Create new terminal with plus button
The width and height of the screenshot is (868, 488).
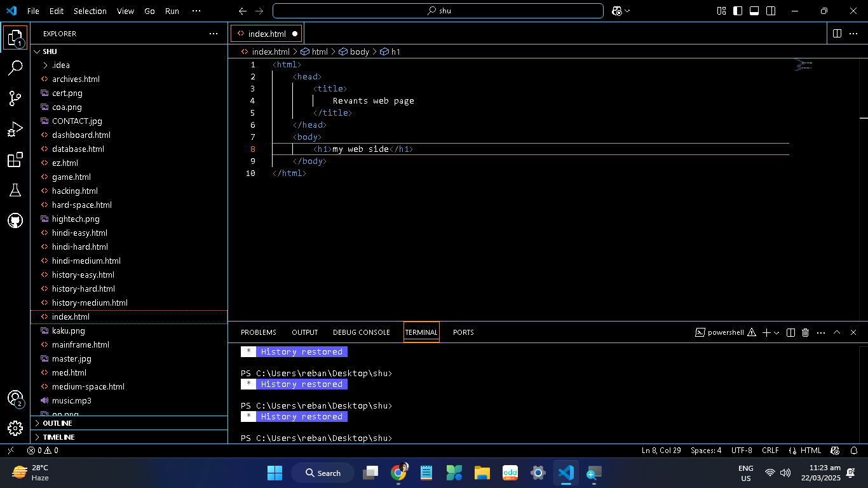(x=766, y=332)
